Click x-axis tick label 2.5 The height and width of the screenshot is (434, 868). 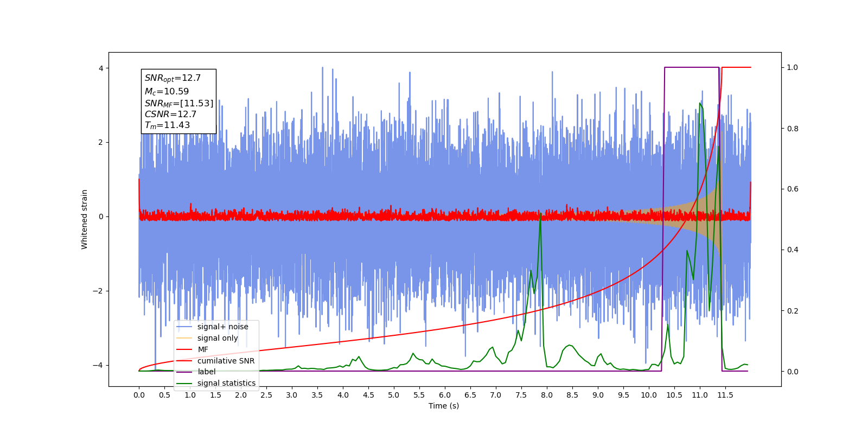coord(266,395)
